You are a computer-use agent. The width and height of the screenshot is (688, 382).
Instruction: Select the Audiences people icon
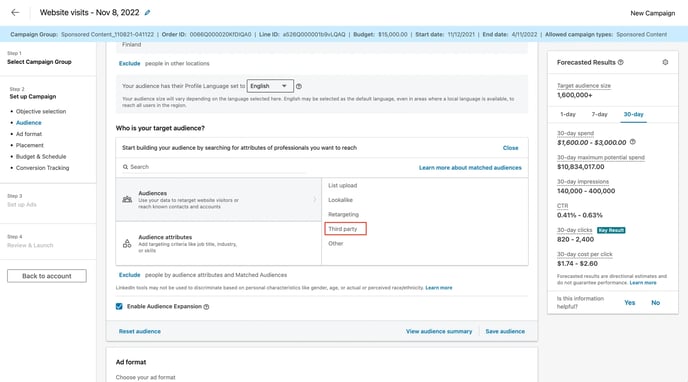coord(127,200)
